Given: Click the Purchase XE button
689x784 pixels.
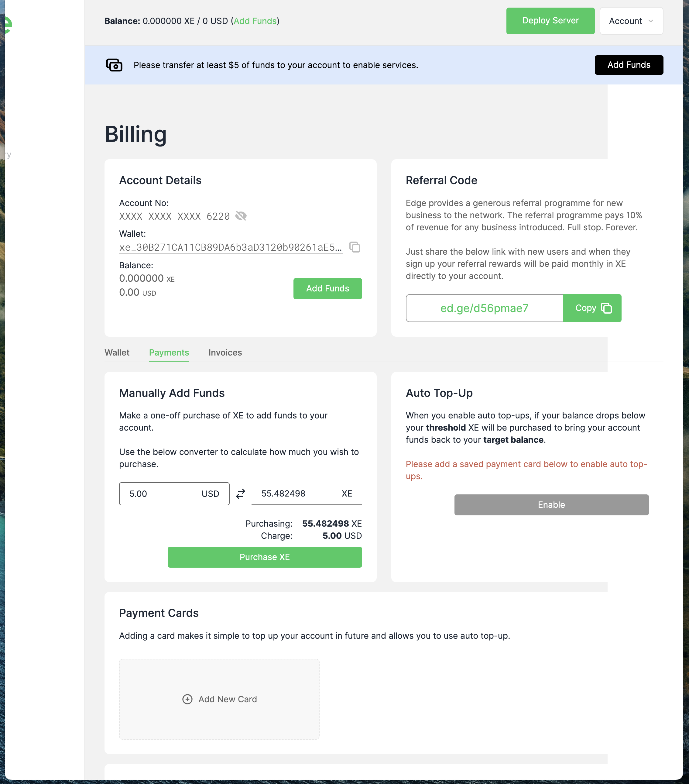Looking at the screenshot, I should pyautogui.click(x=265, y=557).
